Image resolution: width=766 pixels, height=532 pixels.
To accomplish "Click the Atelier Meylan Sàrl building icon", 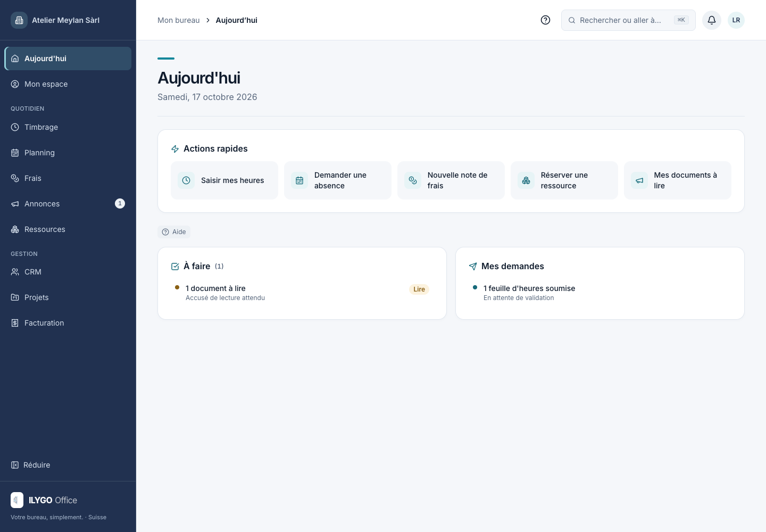I will [19, 20].
